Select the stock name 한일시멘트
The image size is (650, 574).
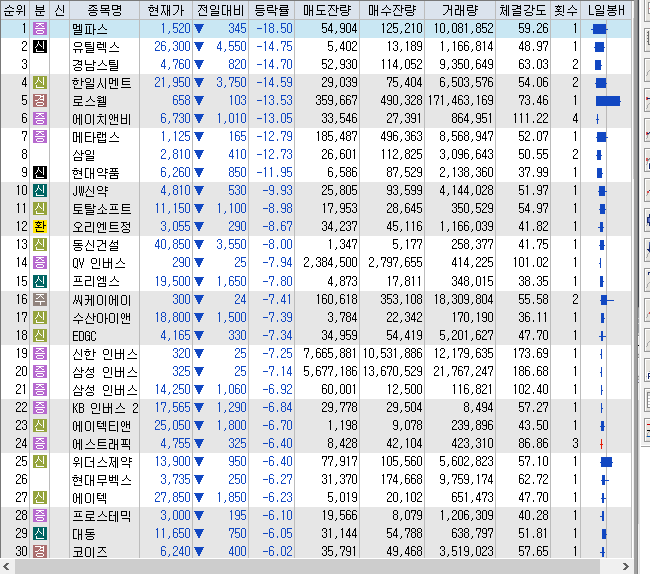[x=102, y=82]
